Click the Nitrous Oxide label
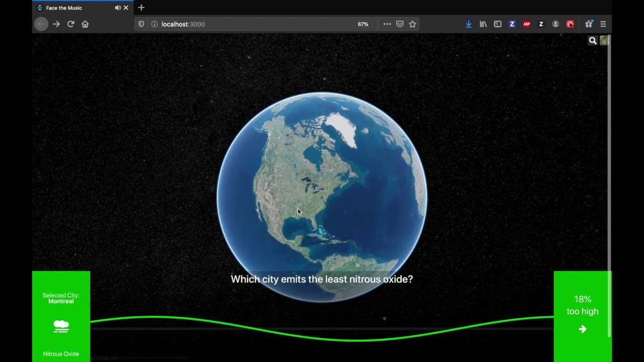This screenshot has height=362, width=644. point(61,354)
